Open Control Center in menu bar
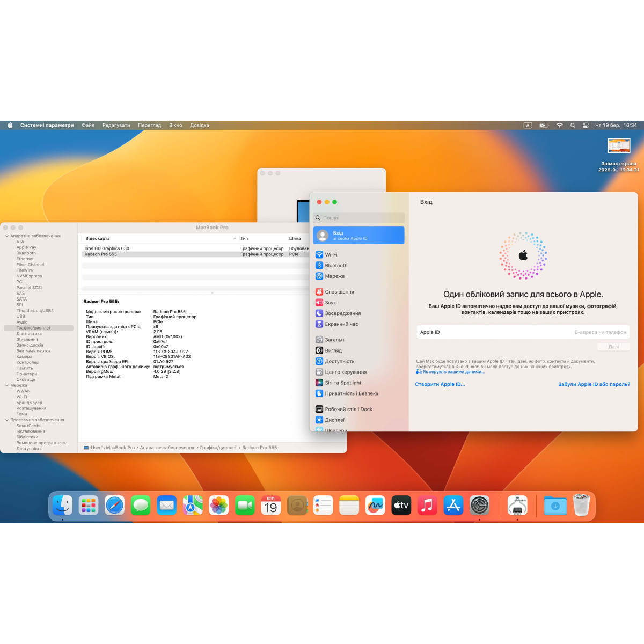The height and width of the screenshot is (644, 644). click(x=586, y=125)
